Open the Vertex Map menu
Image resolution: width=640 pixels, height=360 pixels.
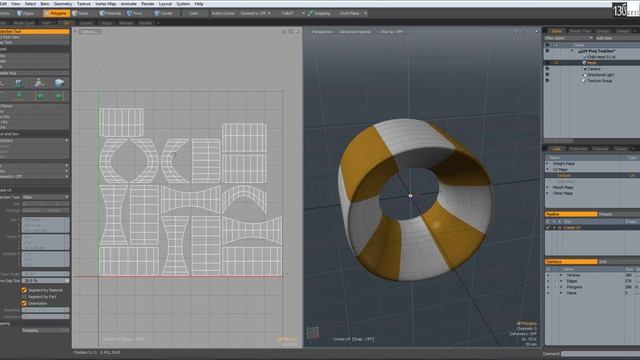pyautogui.click(x=106, y=4)
